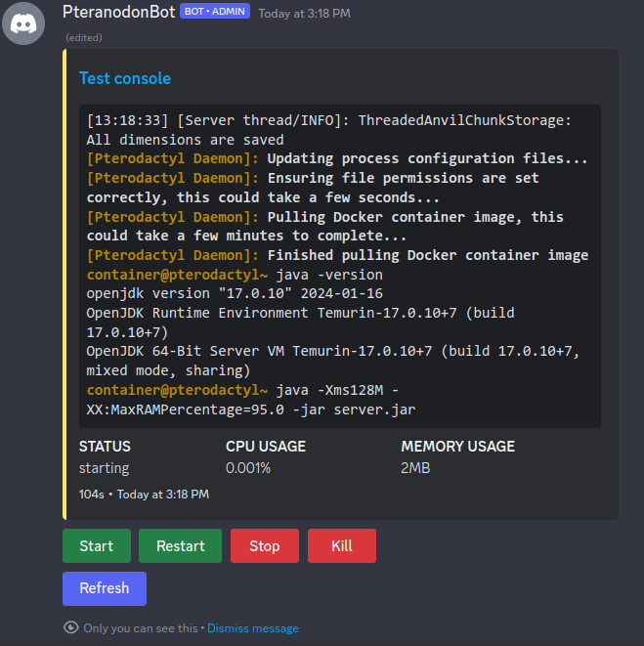Click the (edited) label

click(x=84, y=37)
